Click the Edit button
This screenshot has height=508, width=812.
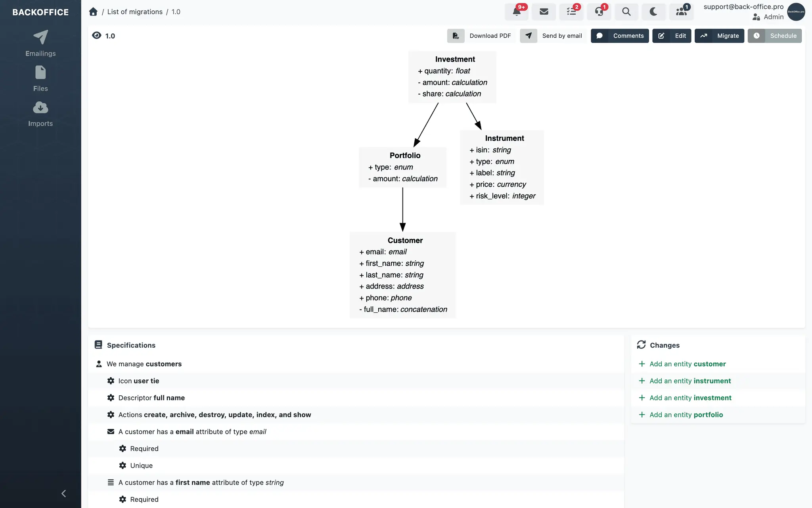click(672, 36)
